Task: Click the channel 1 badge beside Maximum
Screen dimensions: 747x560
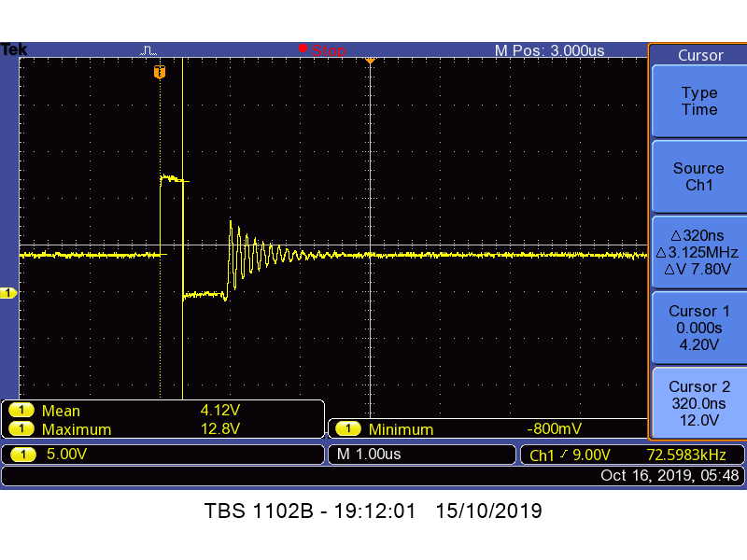Action: 21,428
